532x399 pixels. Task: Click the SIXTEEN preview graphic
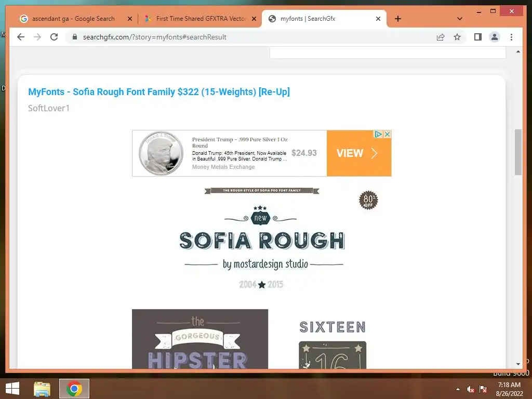[x=332, y=343]
